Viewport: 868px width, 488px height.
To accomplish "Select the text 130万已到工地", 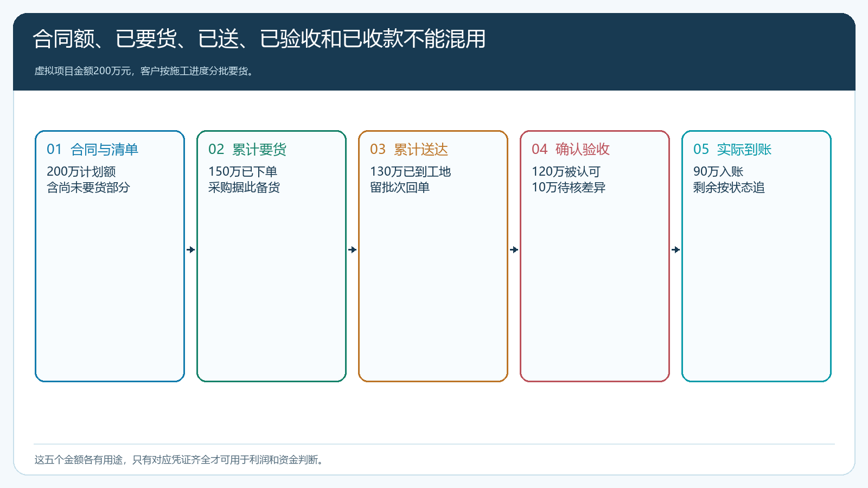I will click(411, 172).
